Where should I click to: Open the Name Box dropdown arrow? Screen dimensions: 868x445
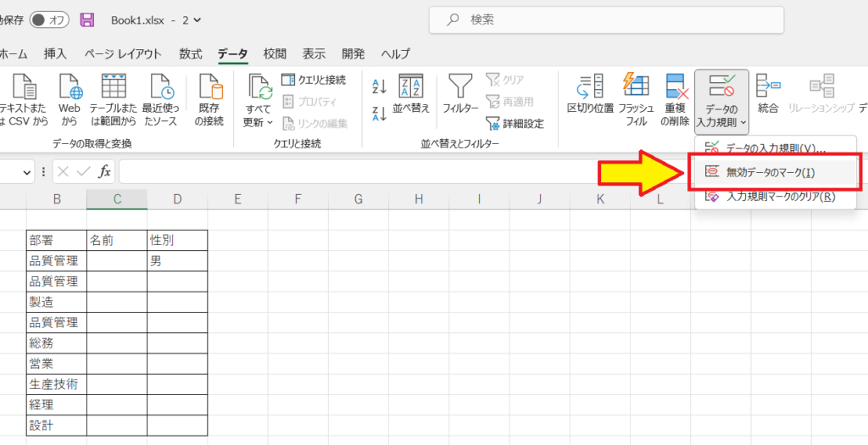(x=28, y=171)
